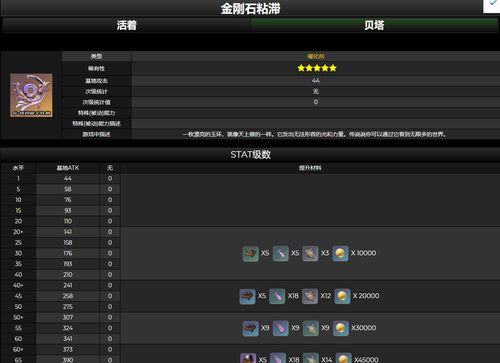This screenshot has width=500, height=363.
Task: Open the material icon beside X12
Action: [310, 296]
